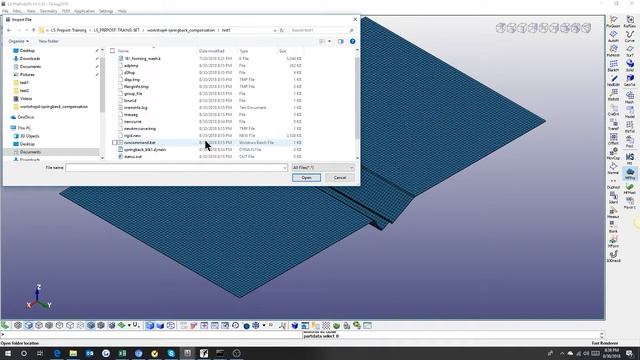The height and width of the screenshot is (360, 640).
Task: Go back using dialog Back arrow
Action: coord(9,30)
